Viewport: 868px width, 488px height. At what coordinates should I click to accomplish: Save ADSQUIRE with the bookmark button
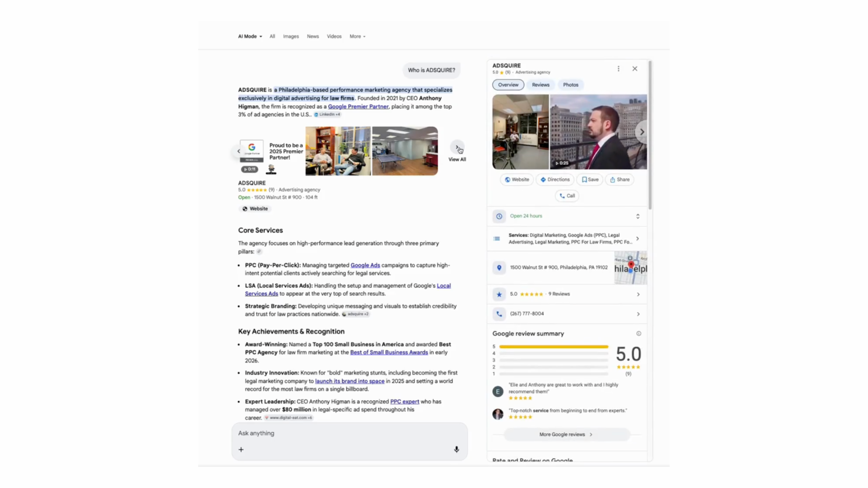[590, 179]
